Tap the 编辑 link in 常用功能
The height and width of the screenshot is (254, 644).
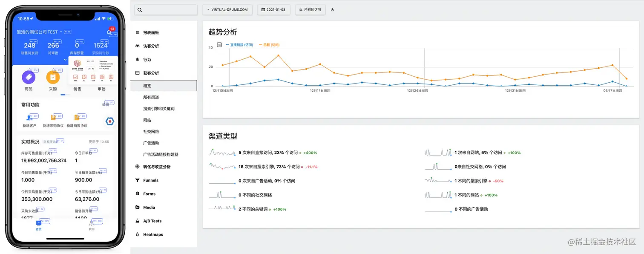click(x=105, y=104)
